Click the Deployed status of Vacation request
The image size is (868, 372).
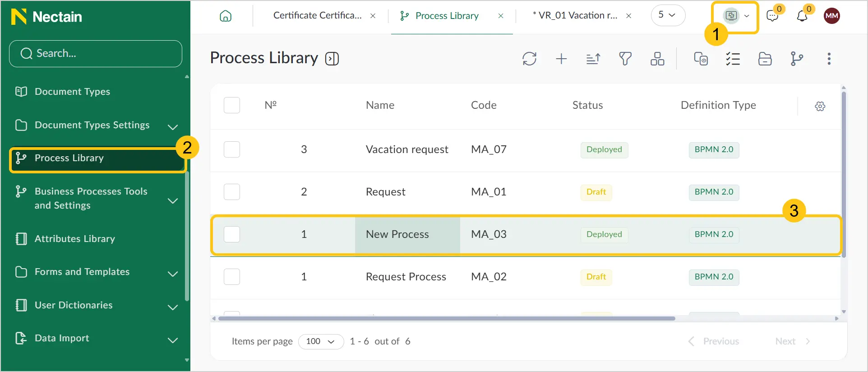[604, 149]
